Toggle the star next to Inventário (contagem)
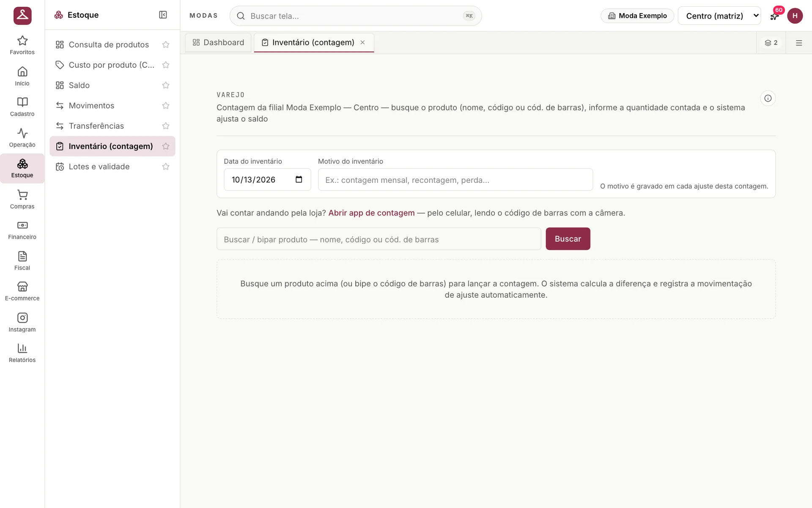The height and width of the screenshot is (508, 812). (166, 146)
